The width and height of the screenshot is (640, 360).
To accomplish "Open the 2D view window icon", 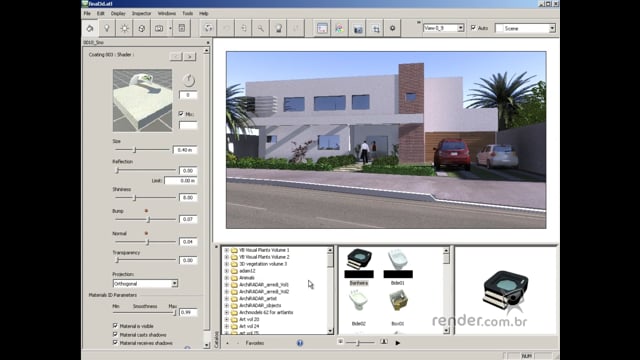I will 322,28.
